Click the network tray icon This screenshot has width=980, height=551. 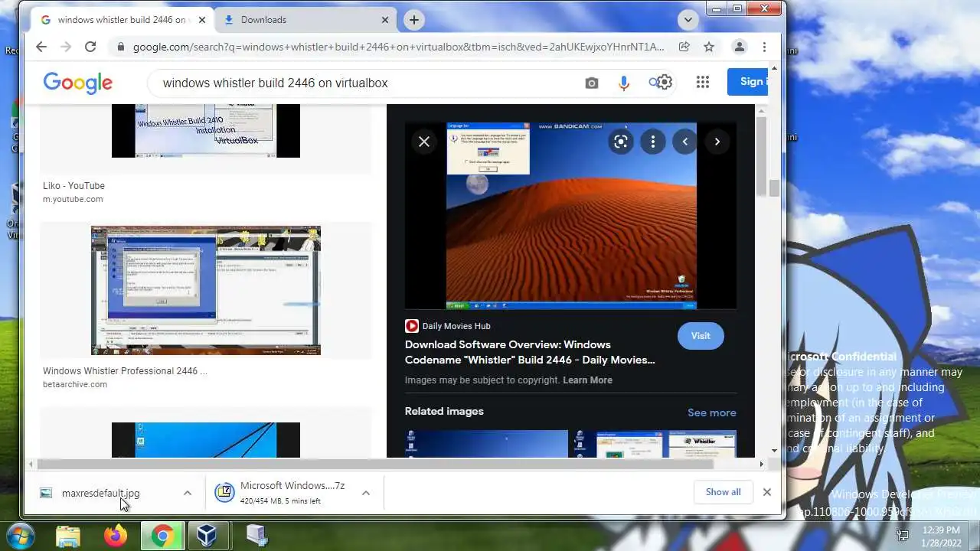pyautogui.click(x=903, y=536)
